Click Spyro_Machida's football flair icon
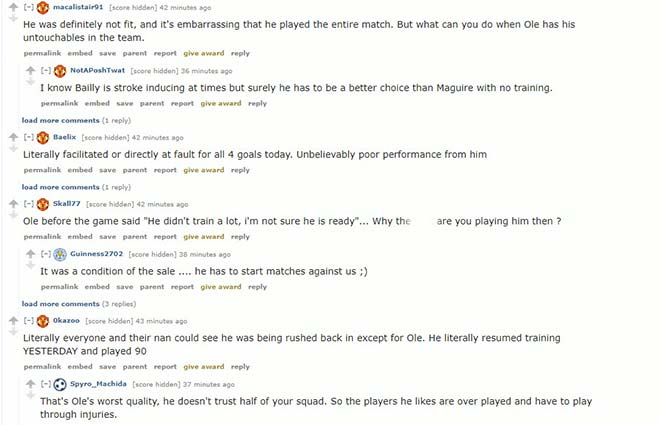Image resolution: width=660 pixels, height=425 pixels. tap(60, 384)
